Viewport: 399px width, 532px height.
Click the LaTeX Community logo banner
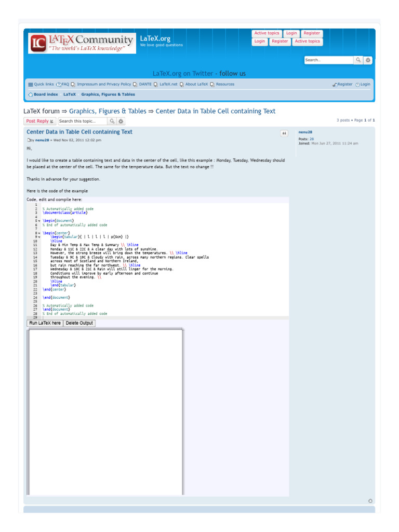(x=82, y=43)
